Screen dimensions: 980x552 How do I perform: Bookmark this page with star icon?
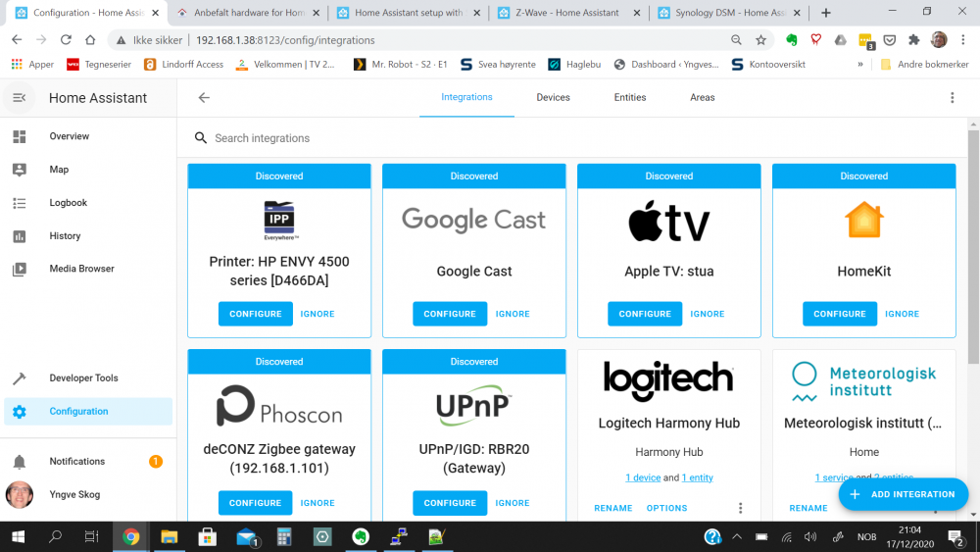[x=760, y=40]
